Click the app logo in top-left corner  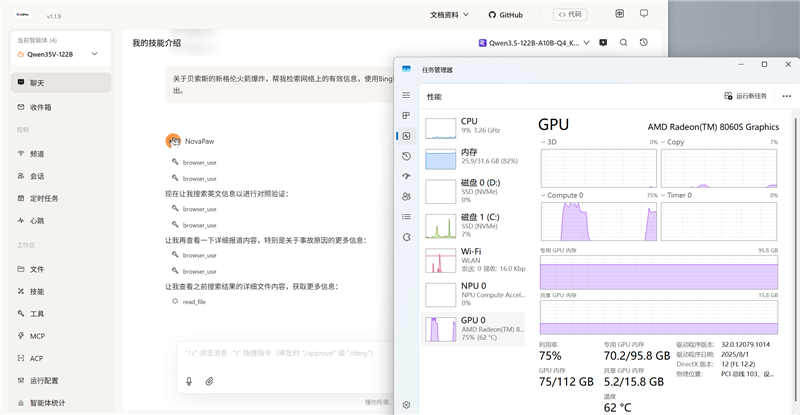pyautogui.click(x=22, y=15)
